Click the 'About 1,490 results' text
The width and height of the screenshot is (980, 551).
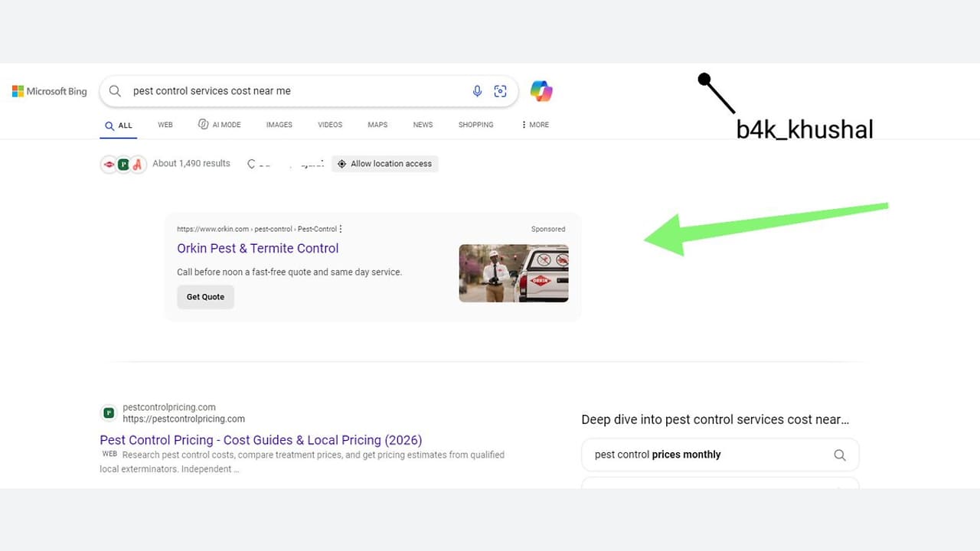point(191,164)
